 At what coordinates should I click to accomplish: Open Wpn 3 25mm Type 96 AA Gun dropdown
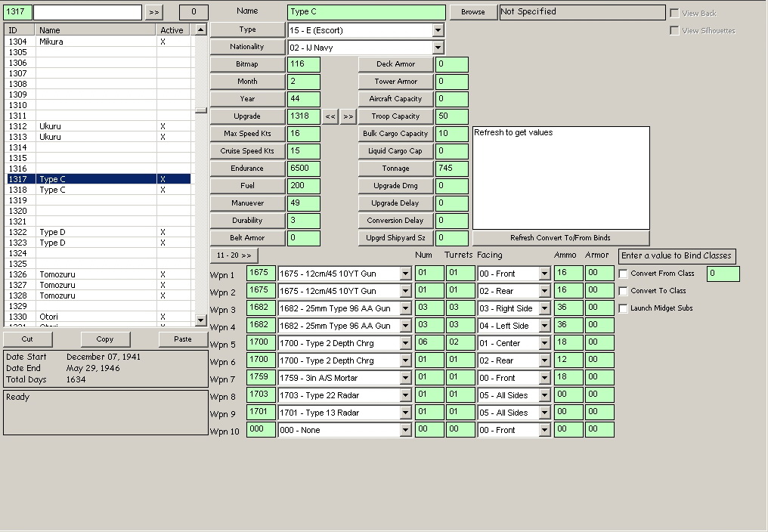(405, 308)
